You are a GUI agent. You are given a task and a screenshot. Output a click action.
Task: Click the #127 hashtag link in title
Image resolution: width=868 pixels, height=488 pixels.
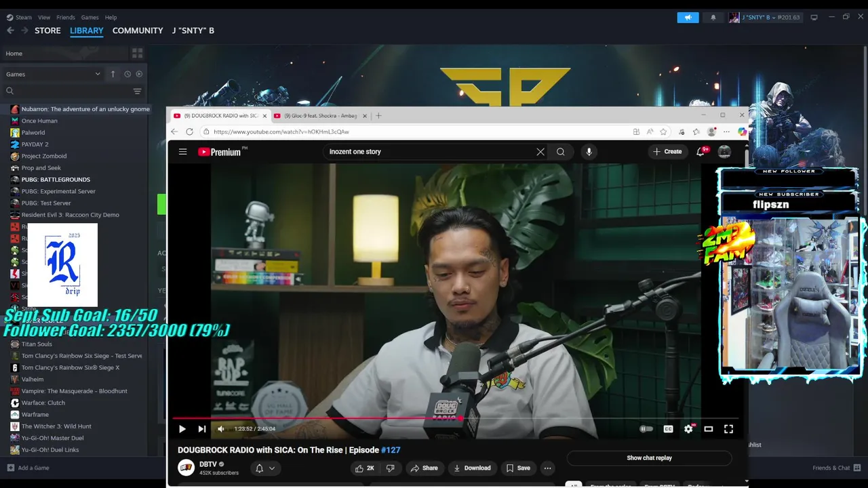coord(391,450)
